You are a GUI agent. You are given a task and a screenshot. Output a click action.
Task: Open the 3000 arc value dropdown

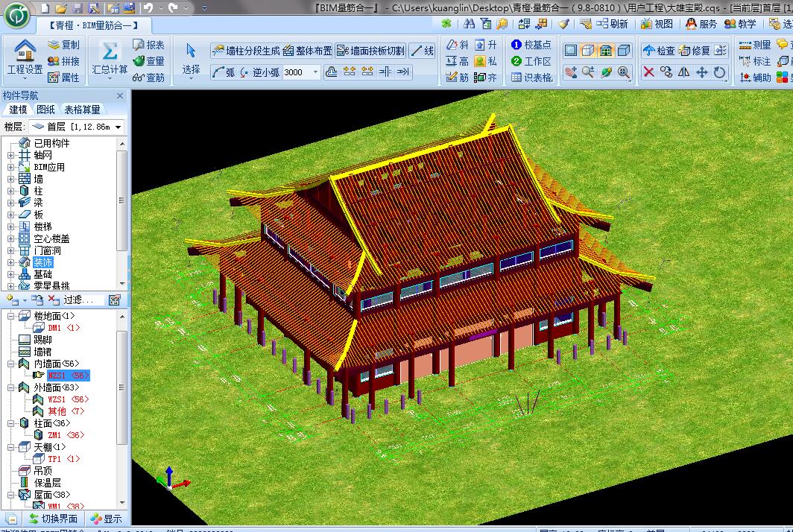pos(315,72)
